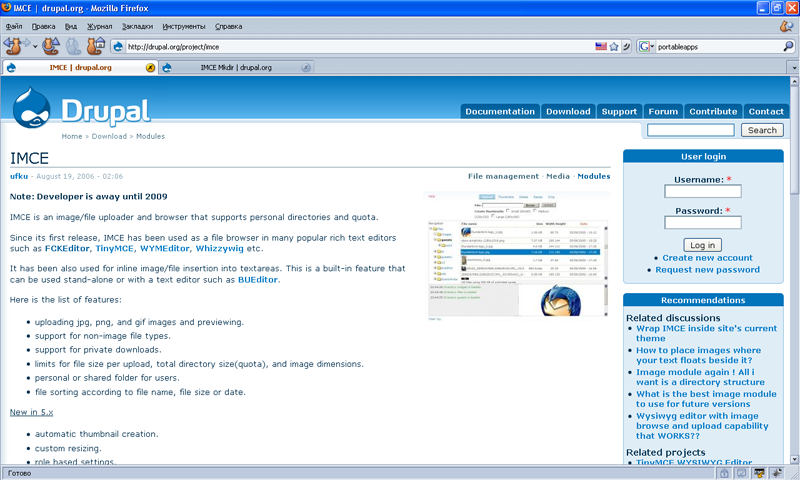The image size is (800, 480).
Task: Follow the Create new account link
Action: pyautogui.click(x=707, y=258)
